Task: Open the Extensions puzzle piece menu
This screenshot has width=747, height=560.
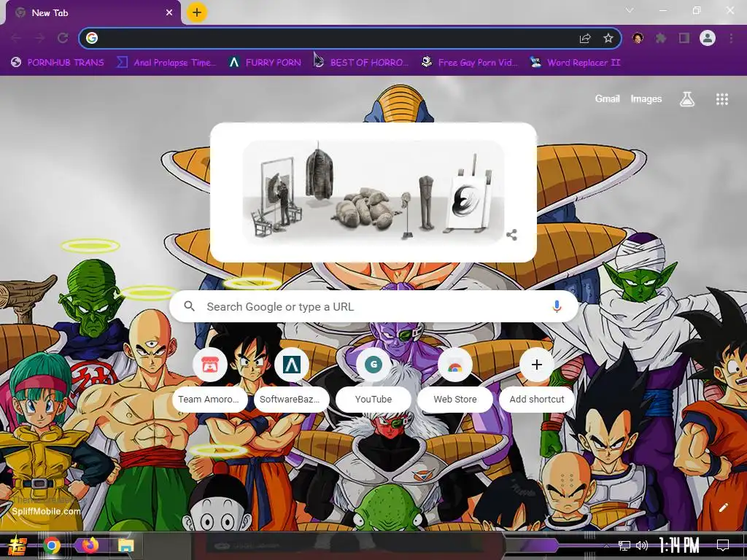Action: tap(661, 38)
